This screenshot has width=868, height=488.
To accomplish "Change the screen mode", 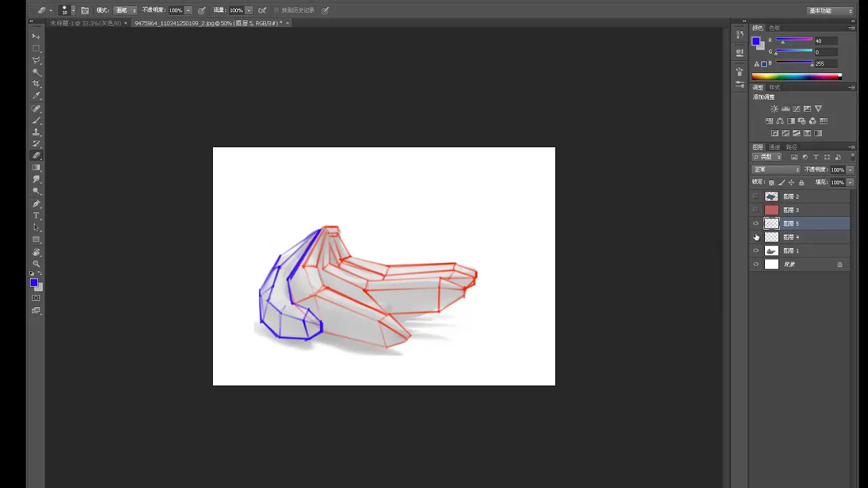I will [x=36, y=310].
